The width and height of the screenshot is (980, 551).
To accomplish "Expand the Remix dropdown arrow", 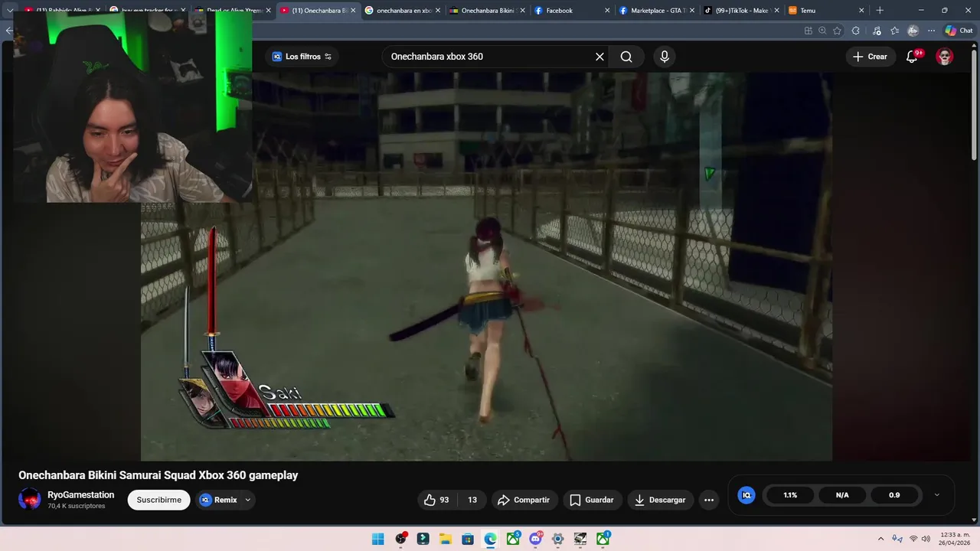I will tap(247, 500).
